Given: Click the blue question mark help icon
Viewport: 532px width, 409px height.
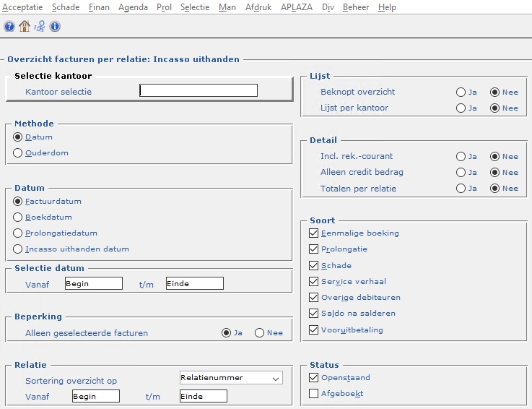Looking at the screenshot, I should click(9, 27).
